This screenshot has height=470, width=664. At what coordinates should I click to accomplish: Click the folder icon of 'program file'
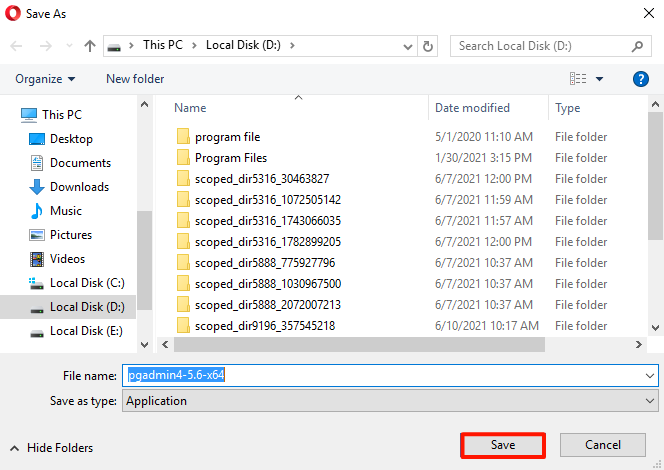(x=183, y=136)
